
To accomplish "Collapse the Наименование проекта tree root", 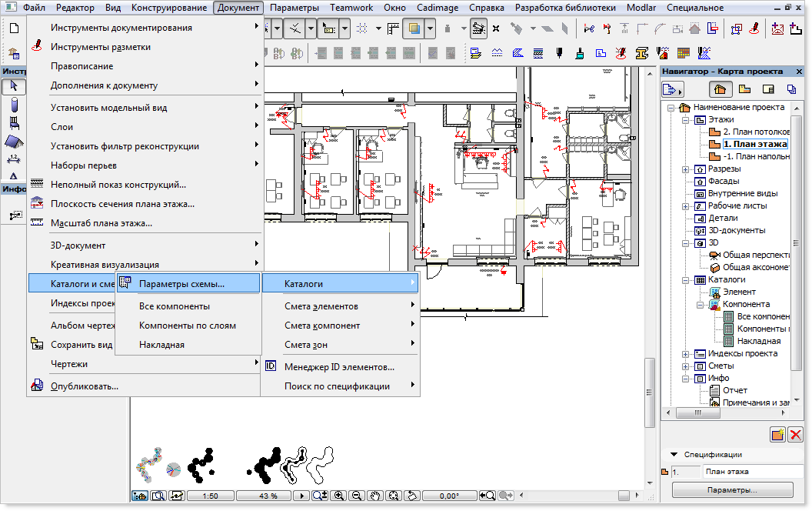I will pyautogui.click(x=671, y=109).
